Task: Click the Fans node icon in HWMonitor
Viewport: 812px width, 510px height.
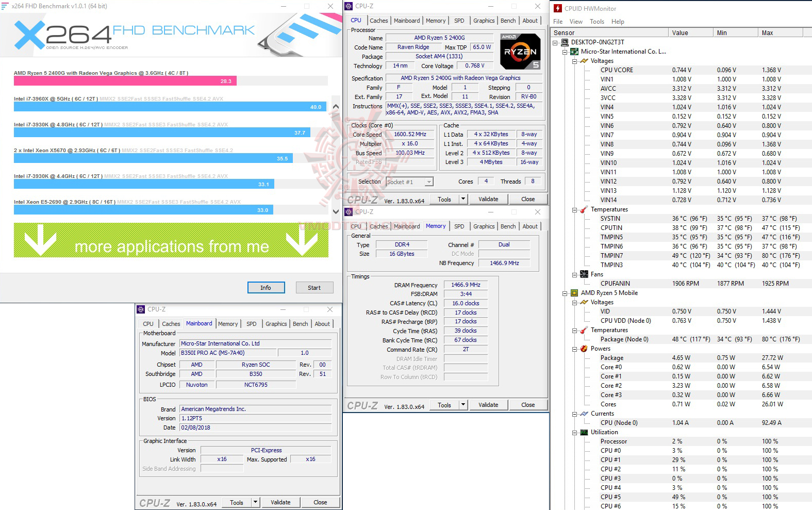Action: tap(584, 274)
